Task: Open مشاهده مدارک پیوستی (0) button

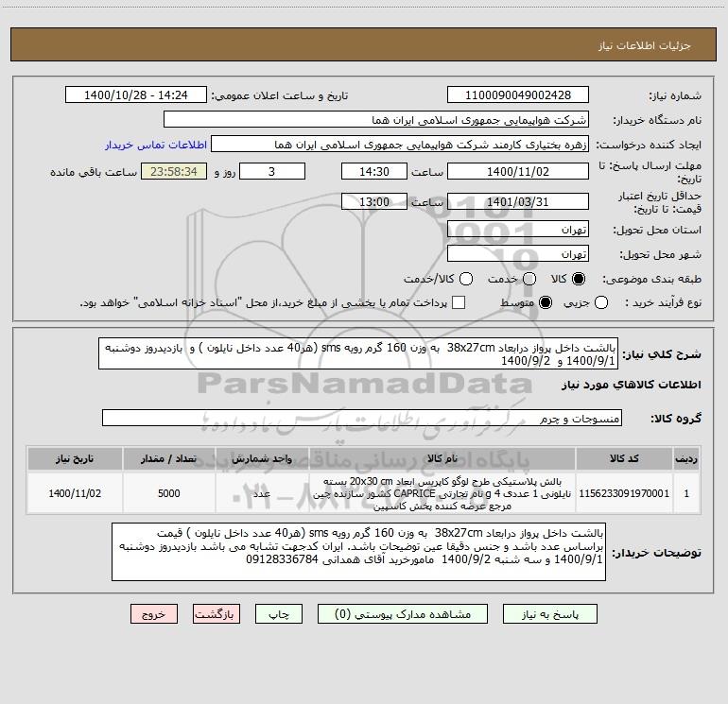Action: point(403,614)
